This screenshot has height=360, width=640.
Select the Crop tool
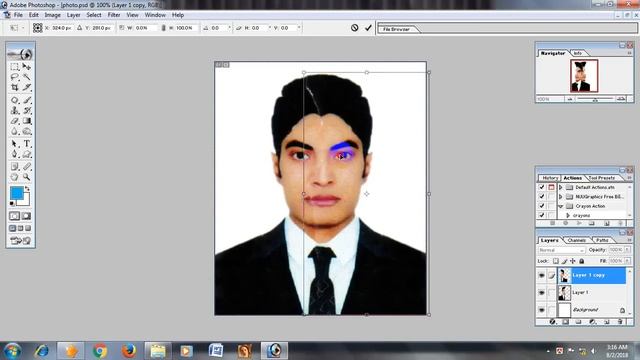click(15, 87)
